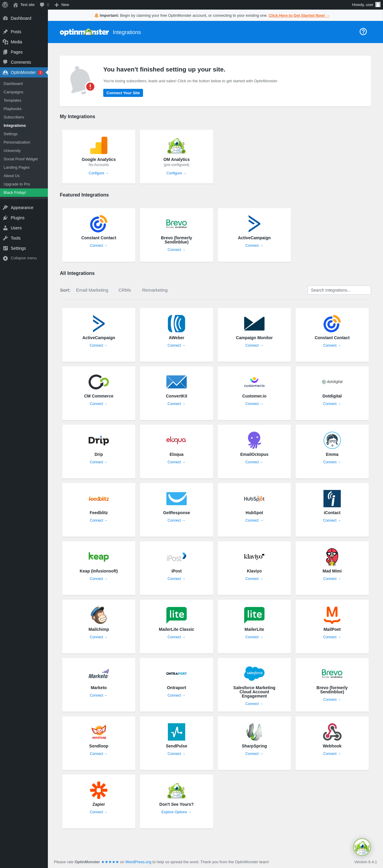Click Connect under Ontraport
The image size is (383, 868).
176,695
